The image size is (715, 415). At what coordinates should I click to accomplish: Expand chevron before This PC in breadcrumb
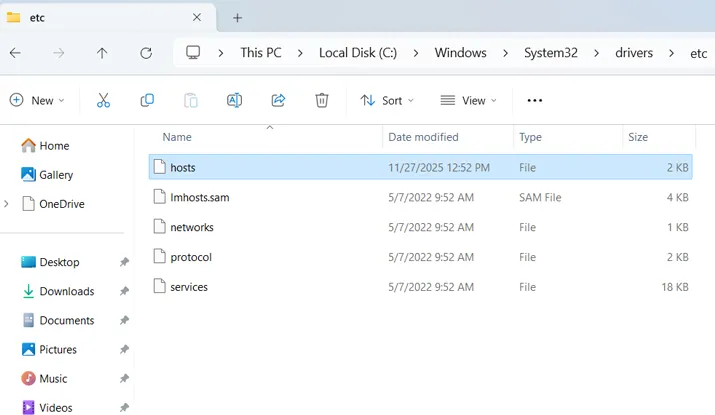[x=221, y=53]
